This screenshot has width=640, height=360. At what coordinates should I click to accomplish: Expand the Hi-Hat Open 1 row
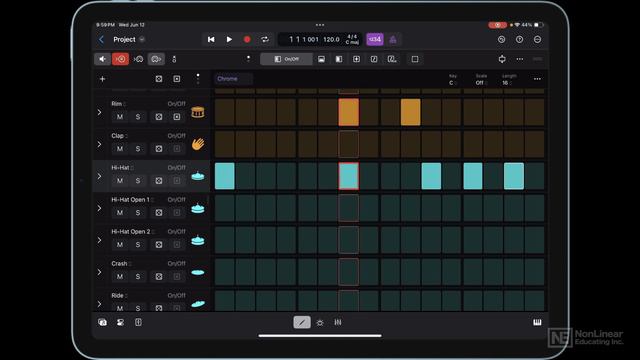point(99,208)
